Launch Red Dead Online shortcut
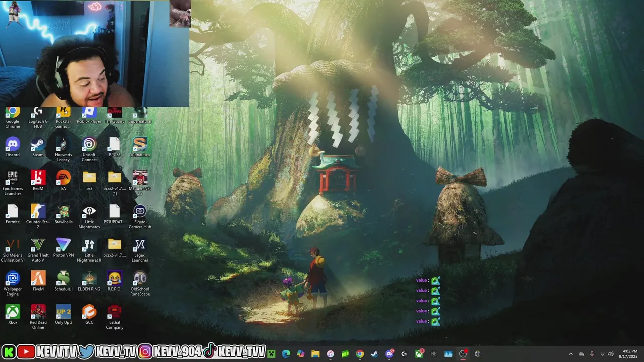The height and width of the screenshot is (362, 644). 38,317
